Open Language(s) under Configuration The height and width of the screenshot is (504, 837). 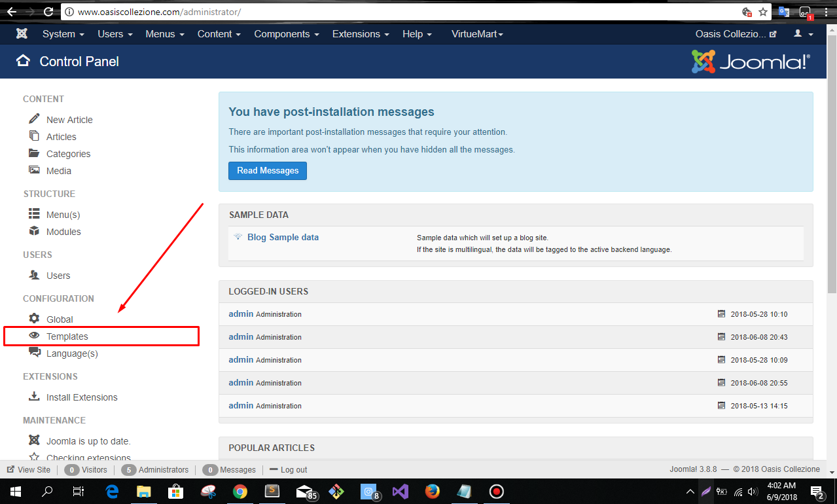pos(72,353)
